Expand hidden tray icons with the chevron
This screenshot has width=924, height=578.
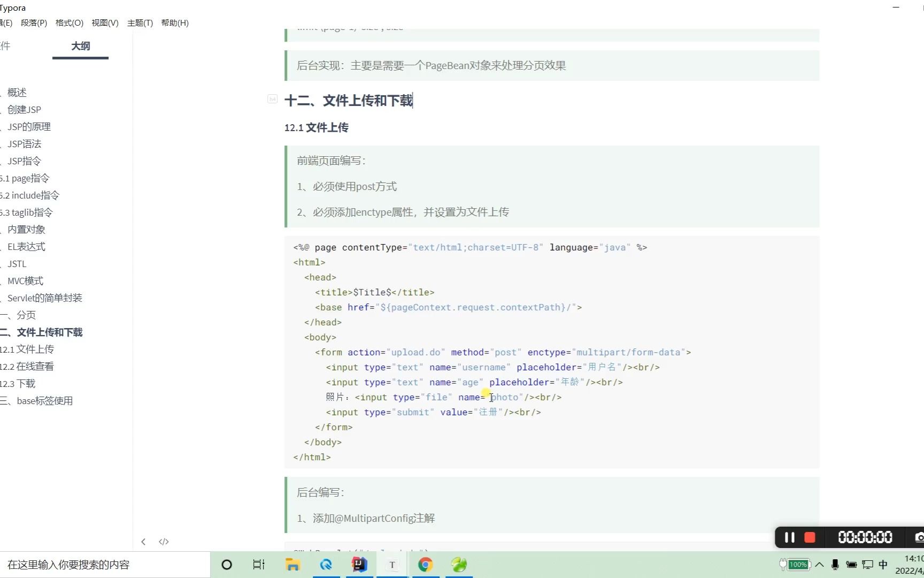pos(819,565)
